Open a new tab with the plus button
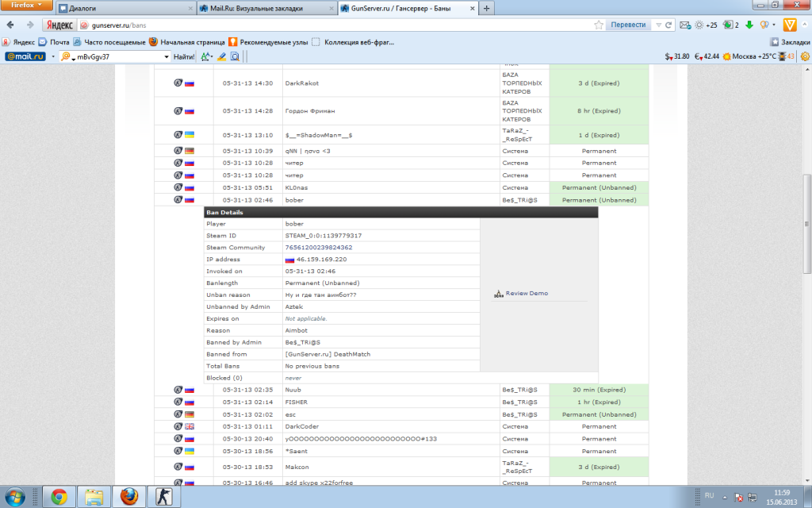The height and width of the screenshot is (508, 812). pyautogui.click(x=486, y=8)
